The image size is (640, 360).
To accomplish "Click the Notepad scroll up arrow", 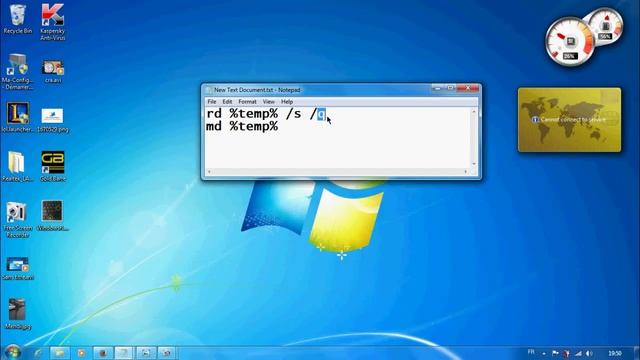I will (474, 111).
